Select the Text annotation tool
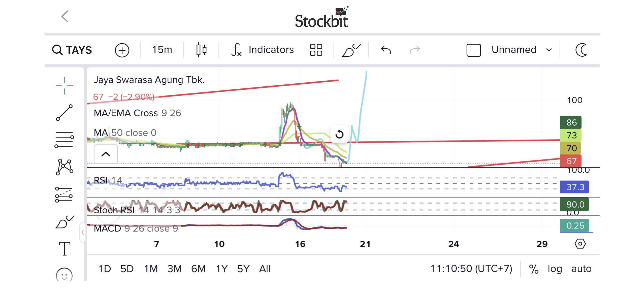Viewport: 644px width, 297px height. 65,249
